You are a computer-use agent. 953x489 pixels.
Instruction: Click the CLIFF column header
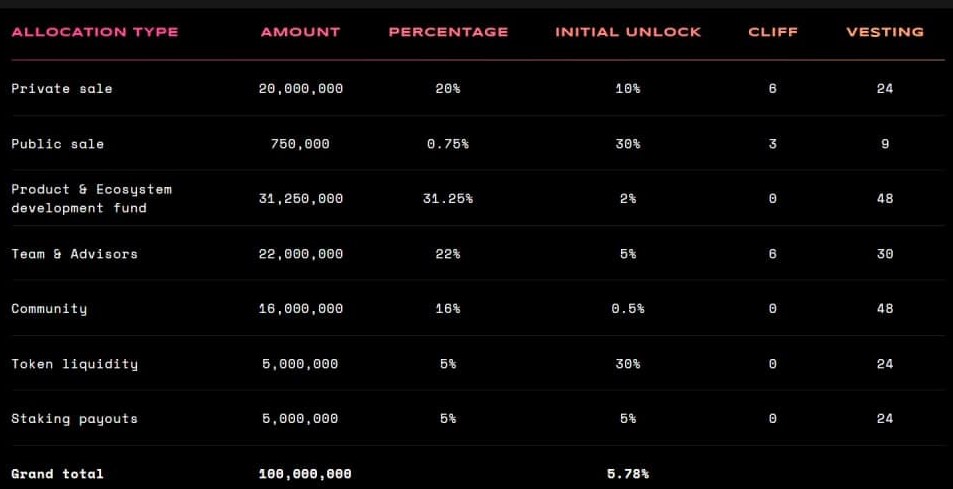[773, 32]
